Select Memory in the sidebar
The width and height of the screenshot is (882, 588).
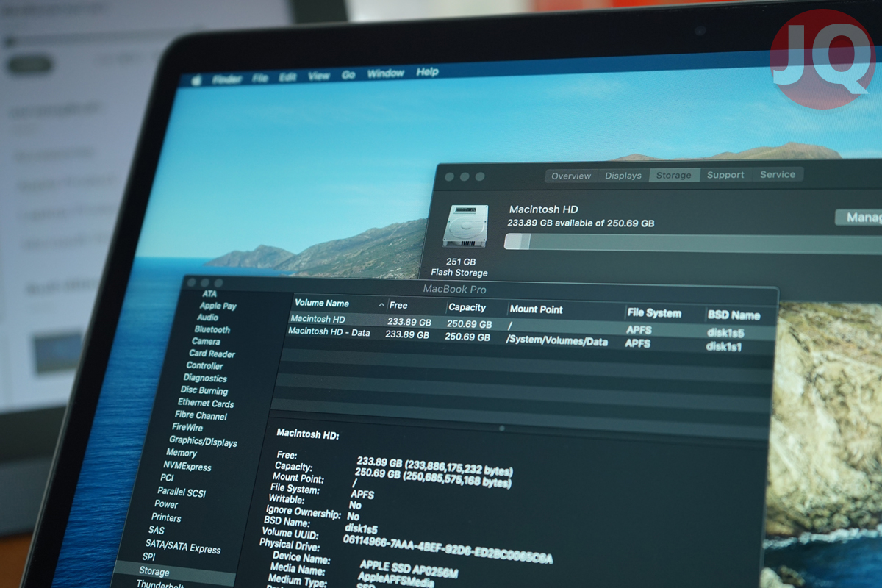click(182, 453)
